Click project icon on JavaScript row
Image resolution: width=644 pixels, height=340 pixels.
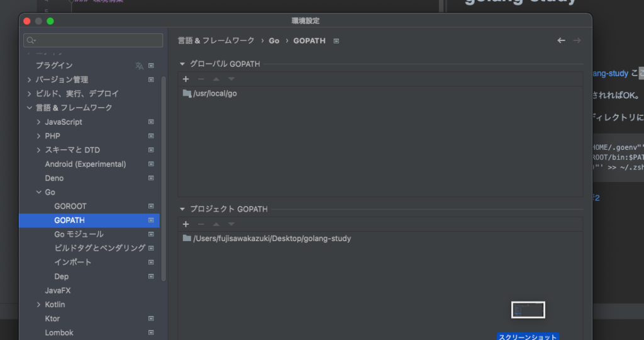tap(151, 122)
